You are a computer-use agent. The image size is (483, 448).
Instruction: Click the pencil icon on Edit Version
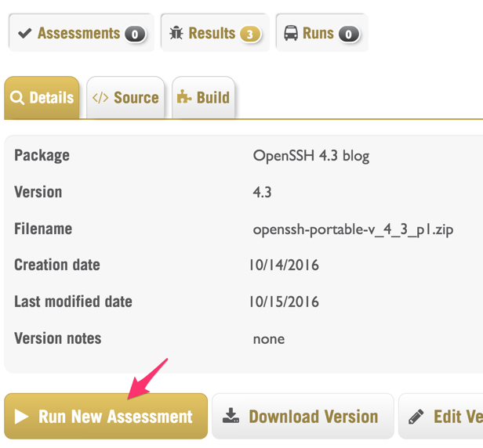click(416, 417)
